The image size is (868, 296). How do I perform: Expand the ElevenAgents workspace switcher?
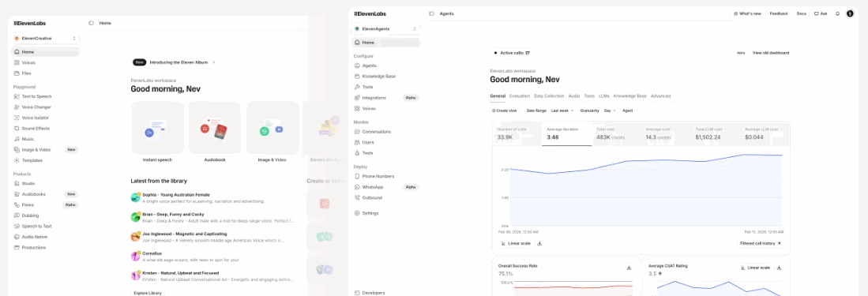click(386, 28)
